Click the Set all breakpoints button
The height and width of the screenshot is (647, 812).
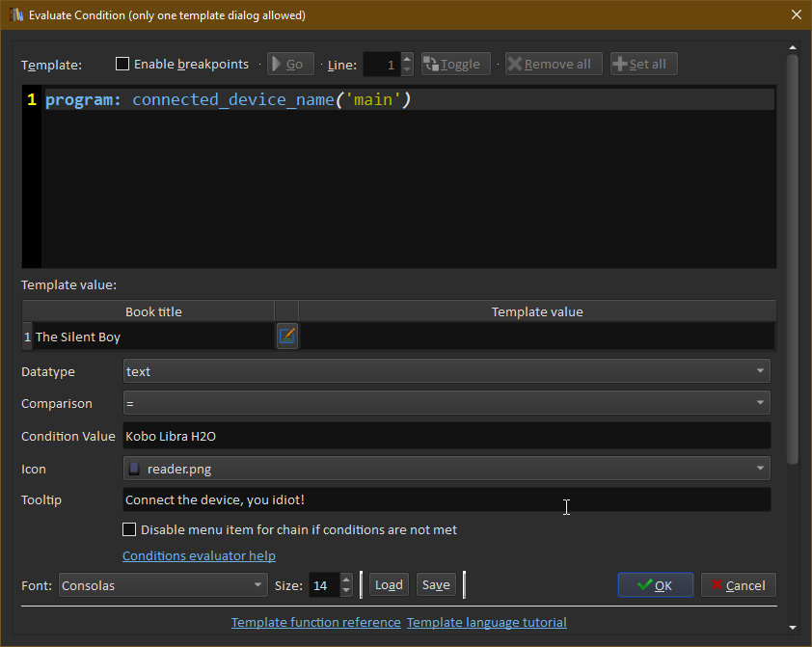tap(643, 65)
